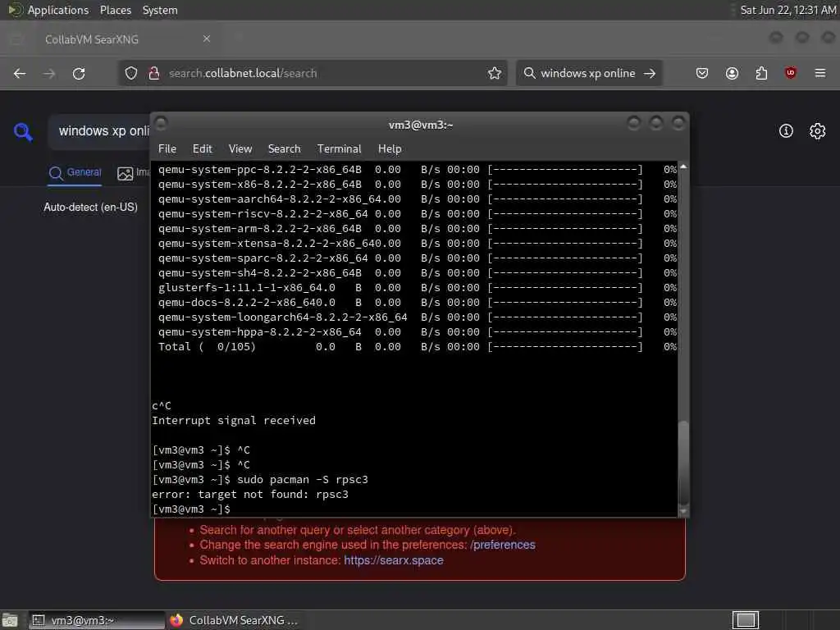Click the terminal prompt line at bottom
The width and height of the screenshot is (840, 630).
pyautogui.click(x=191, y=509)
